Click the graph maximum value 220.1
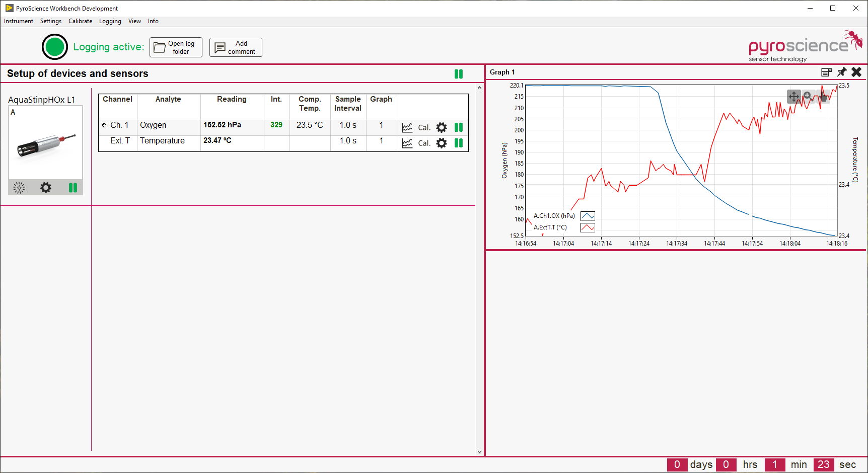Screen dimensions: 868x473 click(x=517, y=86)
